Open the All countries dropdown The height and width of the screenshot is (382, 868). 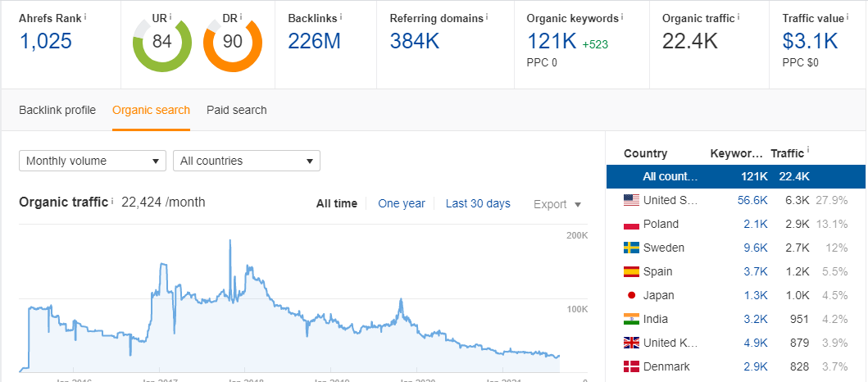pos(247,161)
